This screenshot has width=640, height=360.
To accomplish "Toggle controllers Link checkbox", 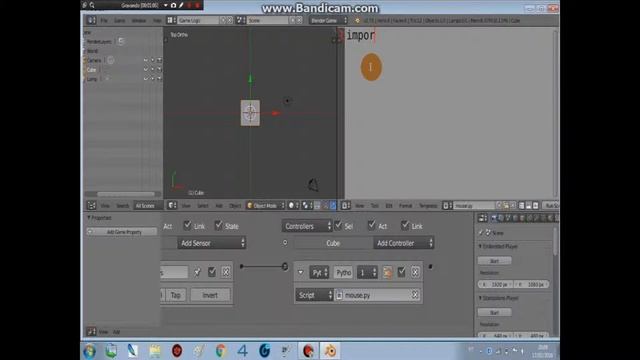I will 405,225.
